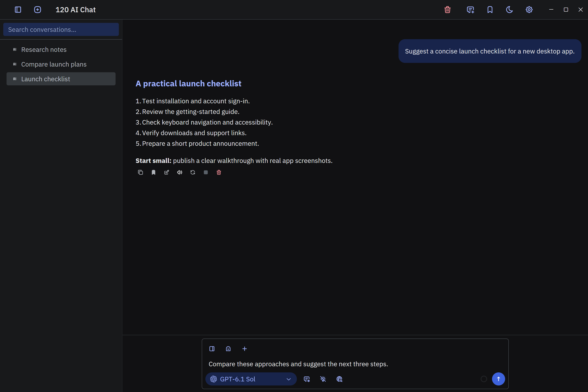Toggle the conversation sidebar in title bar
The image size is (588, 392).
18,10
